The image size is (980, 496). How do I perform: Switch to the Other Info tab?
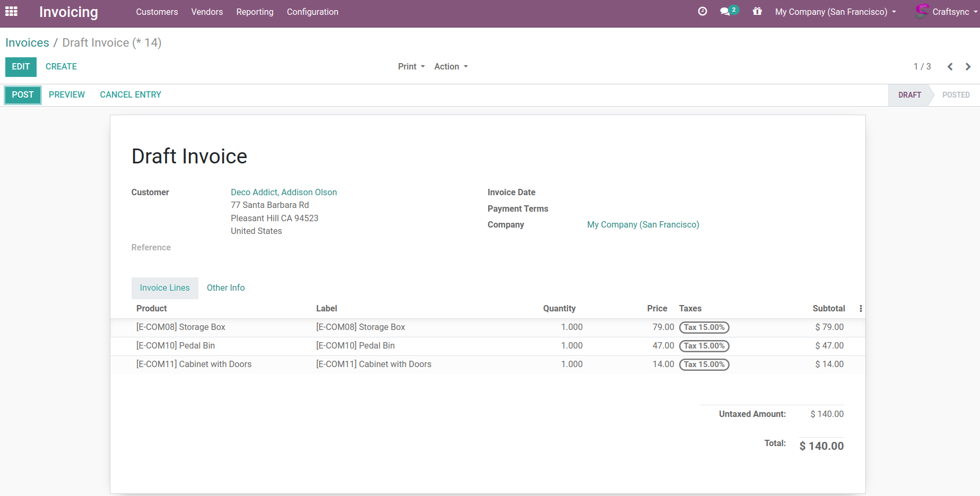point(226,288)
